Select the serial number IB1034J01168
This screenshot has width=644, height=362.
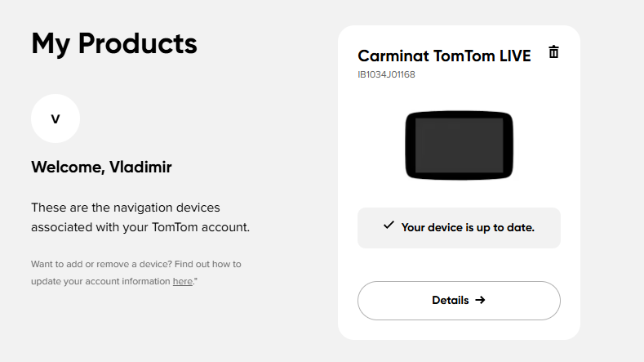tap(386, 75)
